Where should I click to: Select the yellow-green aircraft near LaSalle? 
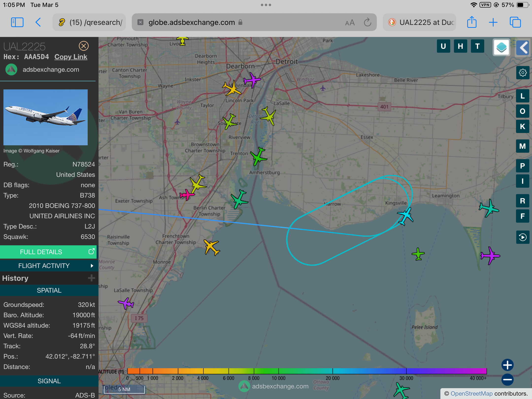(268, 116)
